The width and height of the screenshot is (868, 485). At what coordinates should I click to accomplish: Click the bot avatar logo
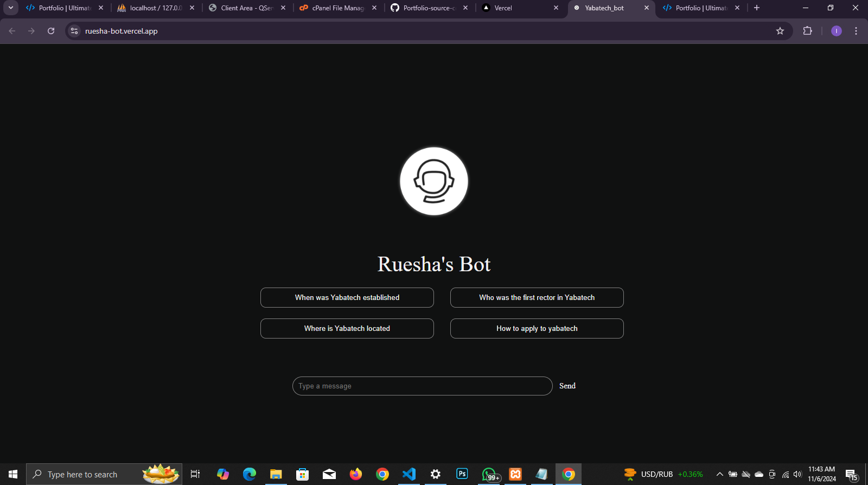coord(433,181)
